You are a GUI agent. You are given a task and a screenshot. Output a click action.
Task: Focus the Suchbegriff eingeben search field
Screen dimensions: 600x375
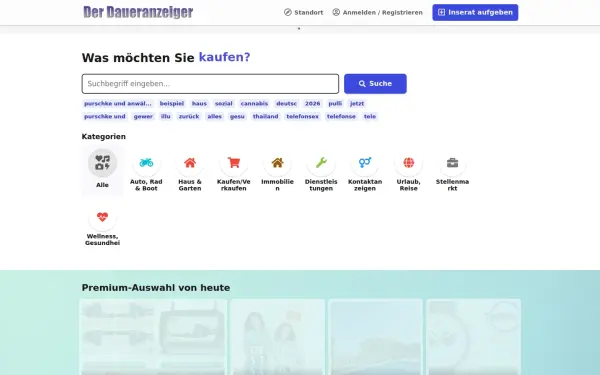click(x=210, y=84)
